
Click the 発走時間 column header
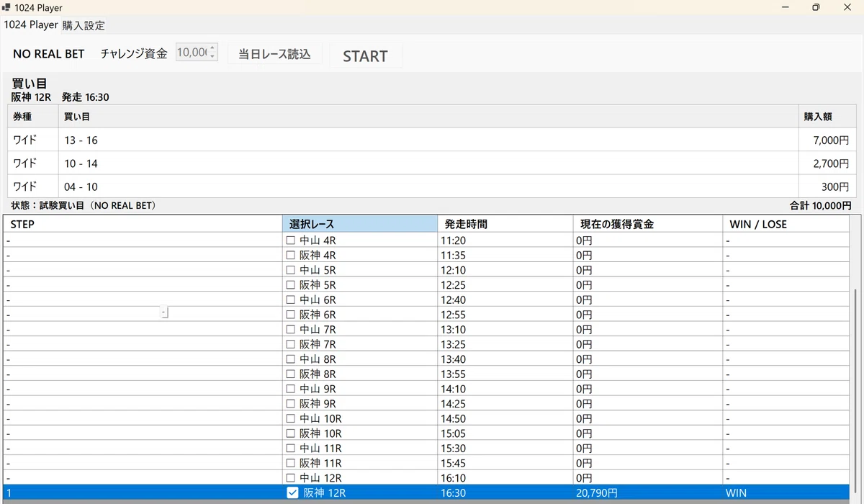(505, 224)
